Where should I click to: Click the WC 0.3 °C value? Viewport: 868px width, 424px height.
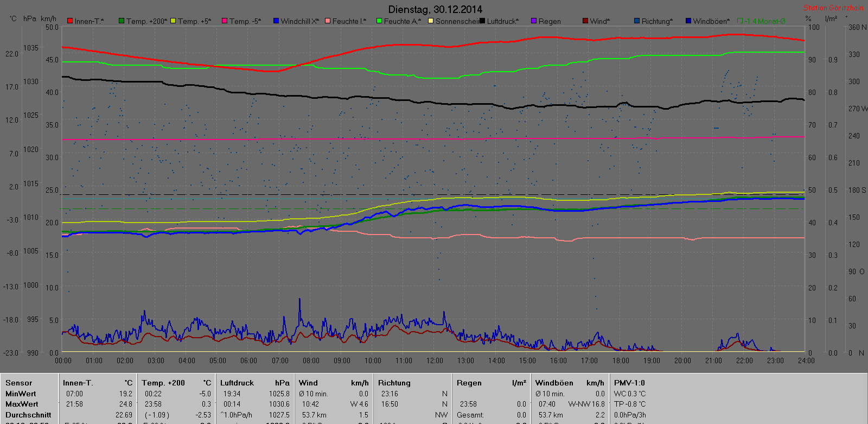(x=630, y=394)
